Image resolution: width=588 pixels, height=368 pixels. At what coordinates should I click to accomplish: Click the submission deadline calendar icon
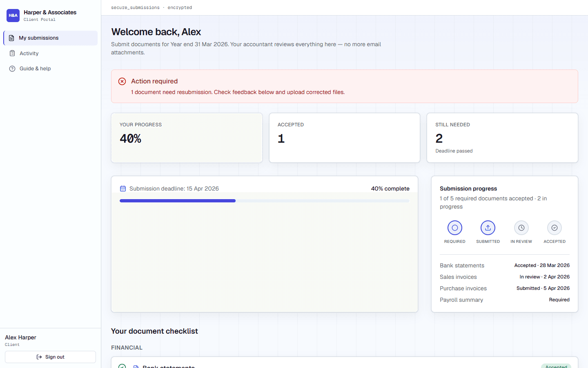click(123, 188)
